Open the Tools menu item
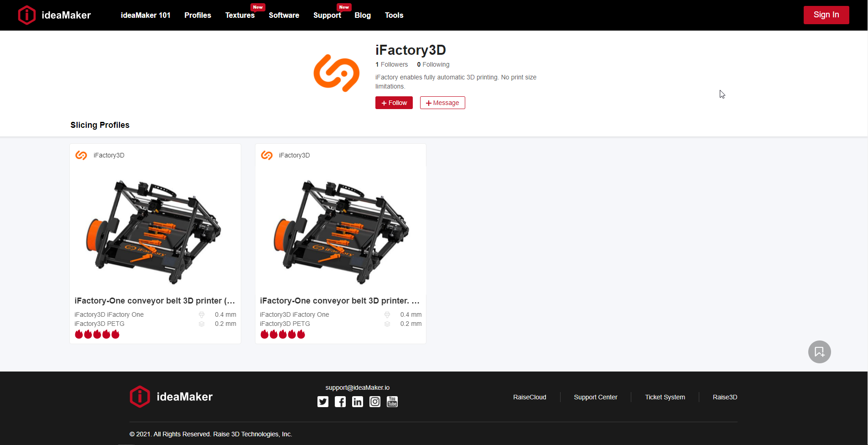 pyautogui.click(x=394, y=15)
